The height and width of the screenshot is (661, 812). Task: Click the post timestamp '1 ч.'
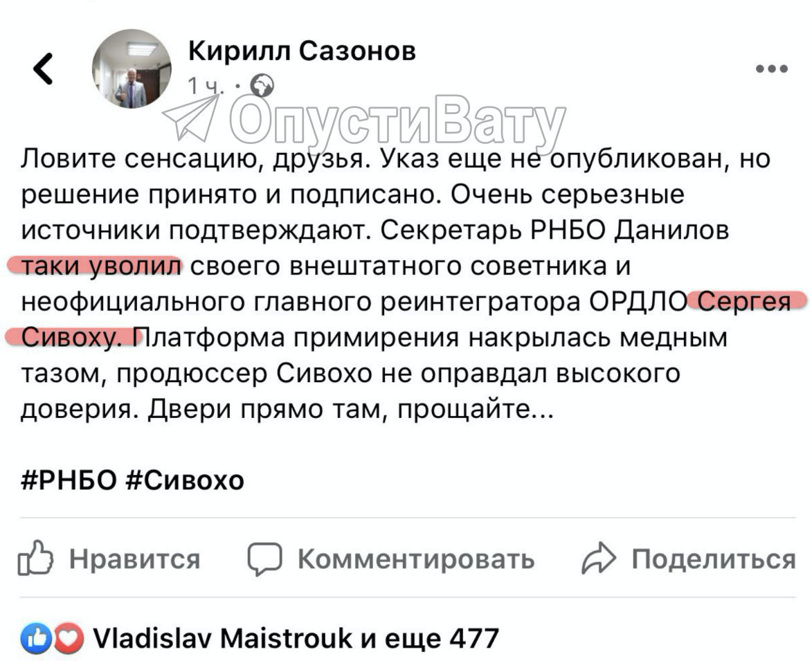coord(206,86)
